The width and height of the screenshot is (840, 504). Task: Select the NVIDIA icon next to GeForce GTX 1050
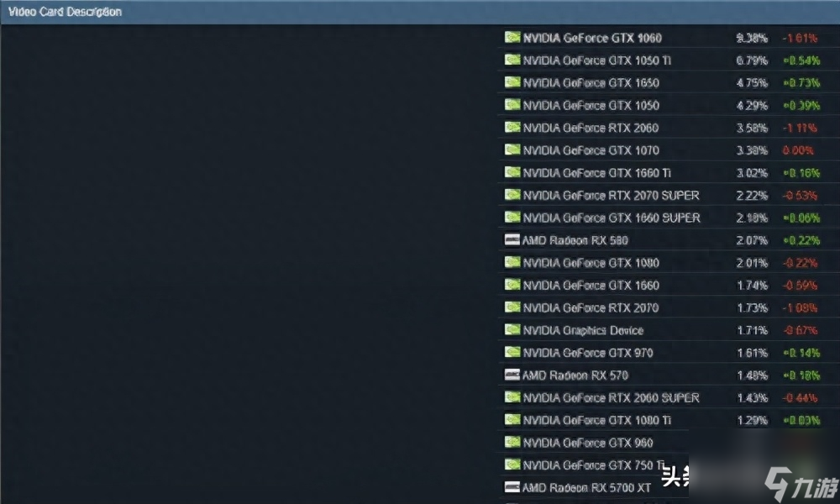[x=512, y=104]
